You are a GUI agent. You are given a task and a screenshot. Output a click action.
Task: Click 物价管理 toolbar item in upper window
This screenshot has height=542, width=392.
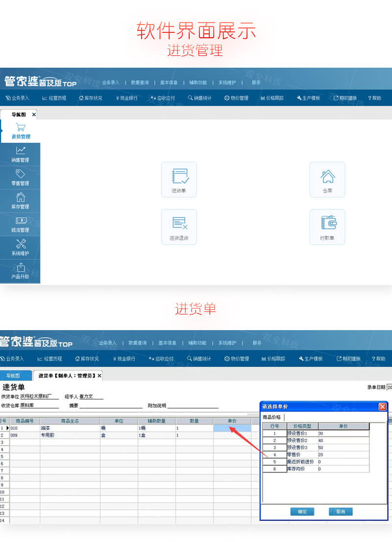pos(236,98)
